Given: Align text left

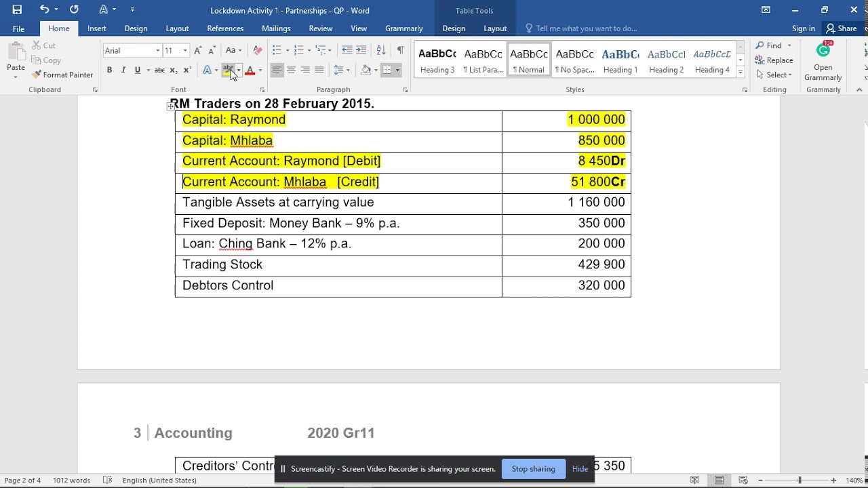Looking at the screenshot, I should click(x=277, y=70).
